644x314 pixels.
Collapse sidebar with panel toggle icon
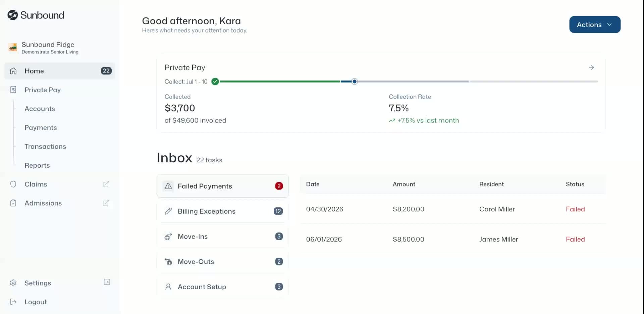coord(107,282)
